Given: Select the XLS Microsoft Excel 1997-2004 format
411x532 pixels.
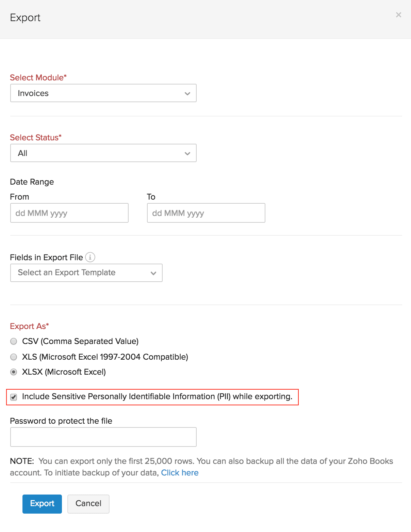Looking at the screenshot, I should [14, 357].
